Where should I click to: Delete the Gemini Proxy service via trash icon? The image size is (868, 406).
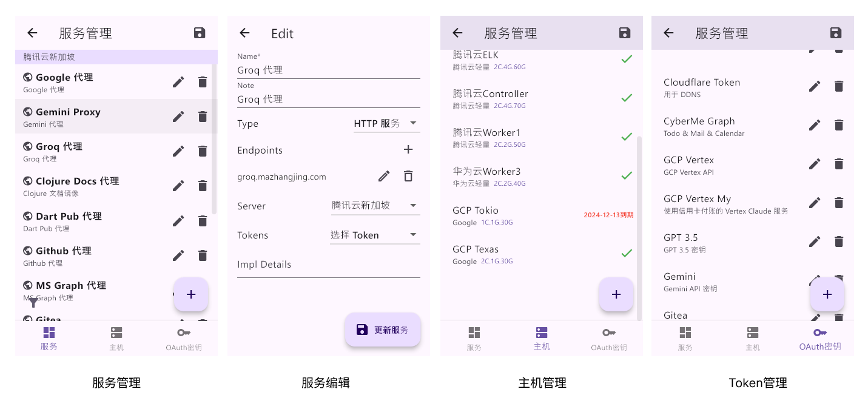(203, 116)
